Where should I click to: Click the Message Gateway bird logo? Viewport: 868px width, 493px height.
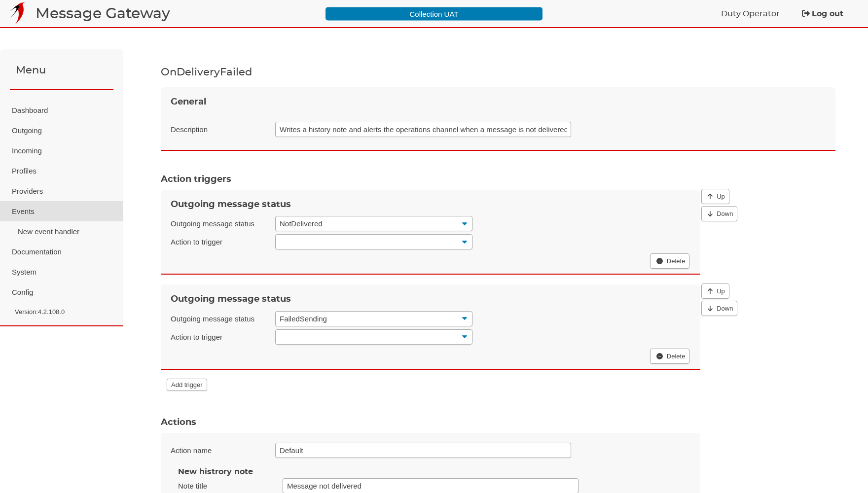coord(18,13)
